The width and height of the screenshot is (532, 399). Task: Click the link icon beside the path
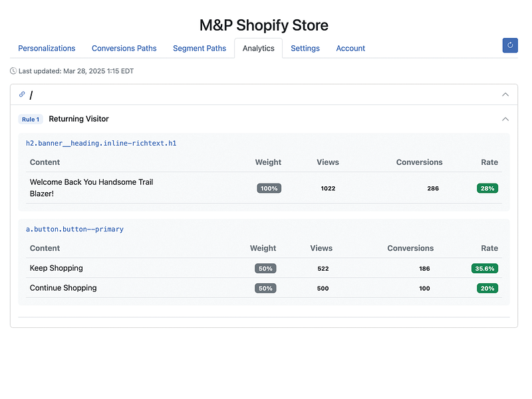[x=22, y=94]
